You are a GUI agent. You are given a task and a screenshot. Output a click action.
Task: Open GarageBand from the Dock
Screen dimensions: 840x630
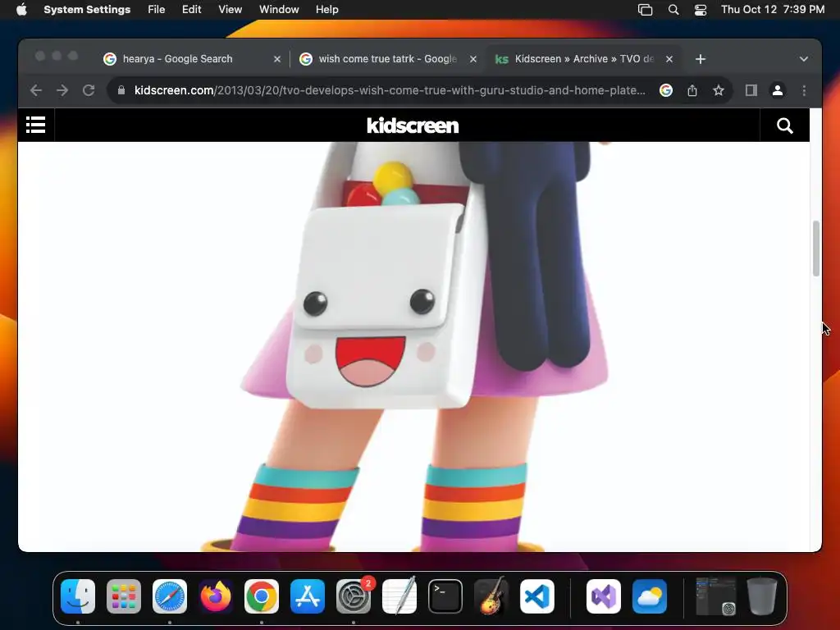491,596
